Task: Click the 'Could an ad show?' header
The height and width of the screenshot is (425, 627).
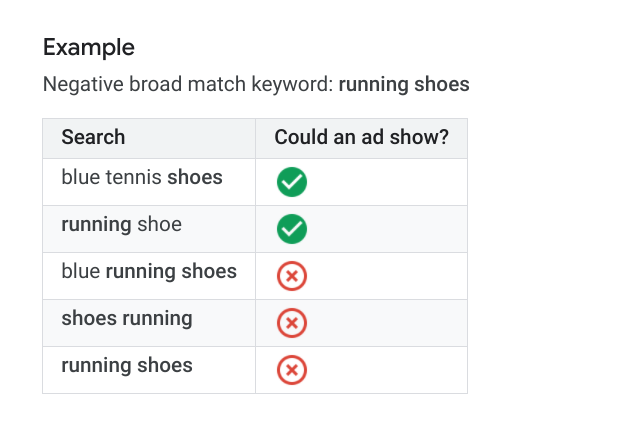Action: (x=361, y=137)
